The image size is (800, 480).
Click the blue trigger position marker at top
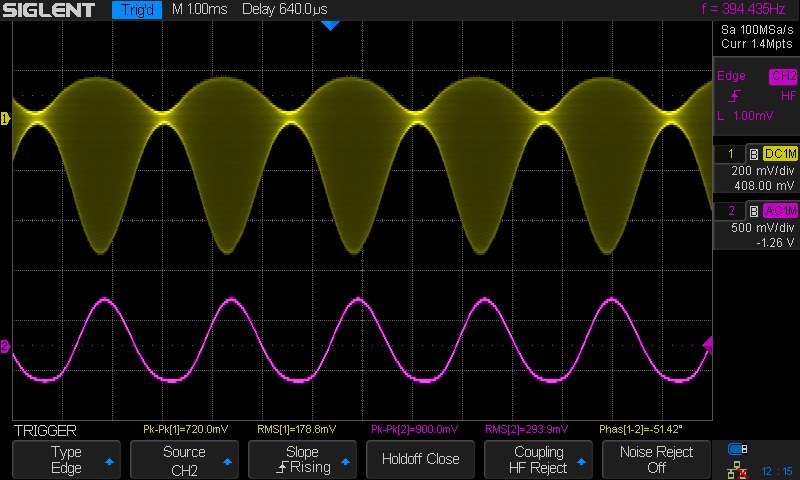coord(330,24)
